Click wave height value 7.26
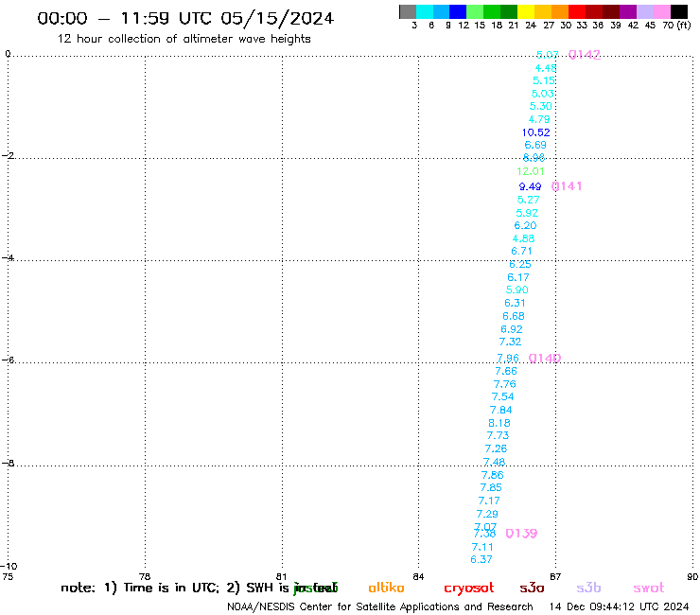The width and height of the screenshot is (700, 615). tap(496, 448)
